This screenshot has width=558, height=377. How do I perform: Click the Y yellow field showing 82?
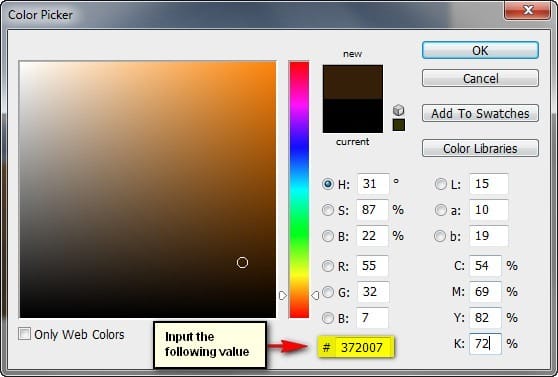coord(485,318)
